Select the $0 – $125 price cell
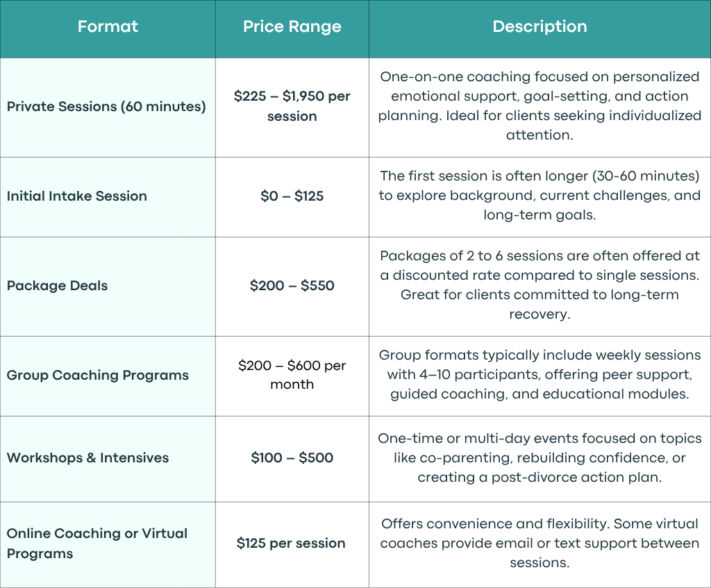Image resolution: width=711 pixels, height=588 pixels. click(292, 196)
